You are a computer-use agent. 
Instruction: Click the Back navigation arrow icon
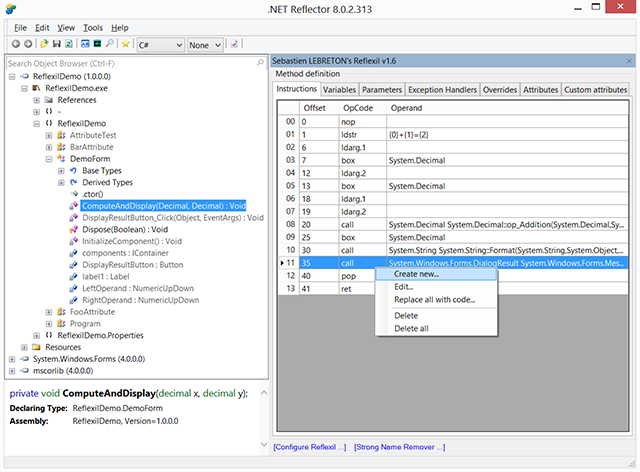tap(16, 44)
